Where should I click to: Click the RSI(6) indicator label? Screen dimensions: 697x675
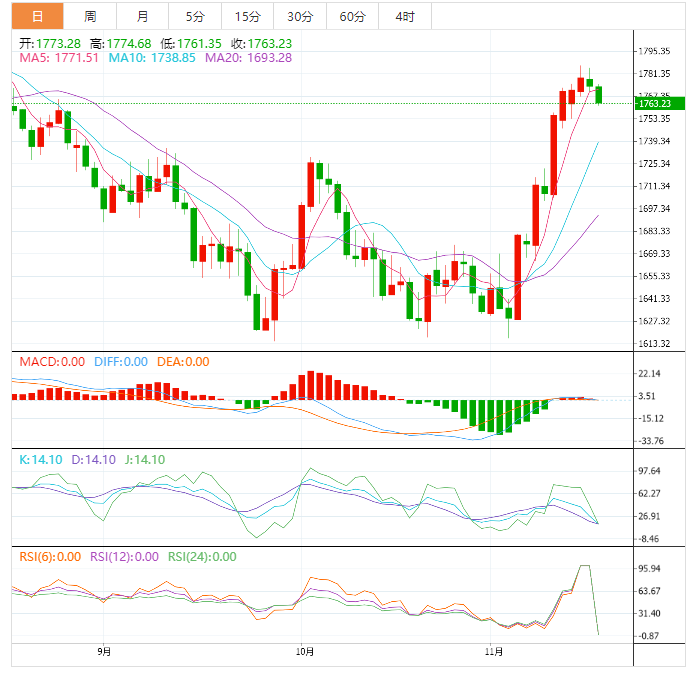tap(51, 557)
